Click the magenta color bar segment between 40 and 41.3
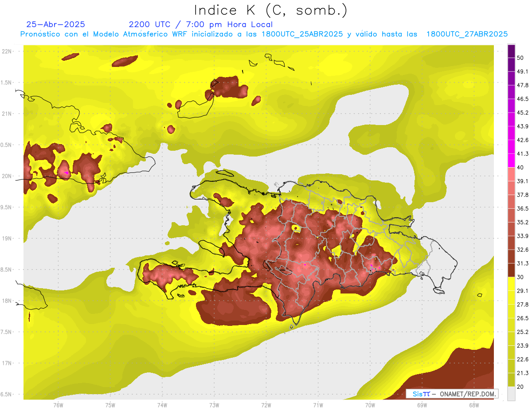 click(x=512, y=160)
